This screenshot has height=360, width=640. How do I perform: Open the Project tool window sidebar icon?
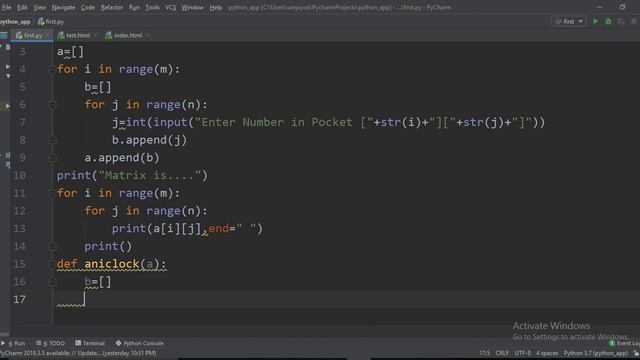[4, 36]
